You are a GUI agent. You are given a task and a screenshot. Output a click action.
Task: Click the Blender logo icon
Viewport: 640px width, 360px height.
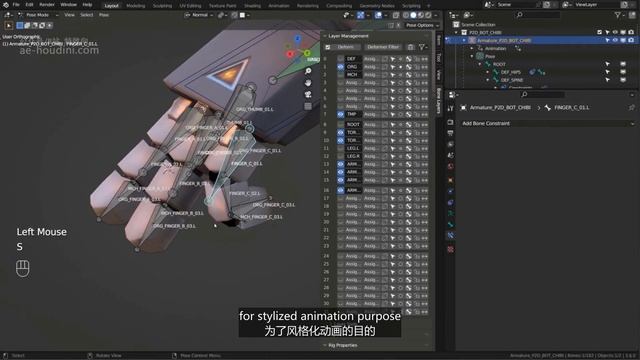[6, 5]
